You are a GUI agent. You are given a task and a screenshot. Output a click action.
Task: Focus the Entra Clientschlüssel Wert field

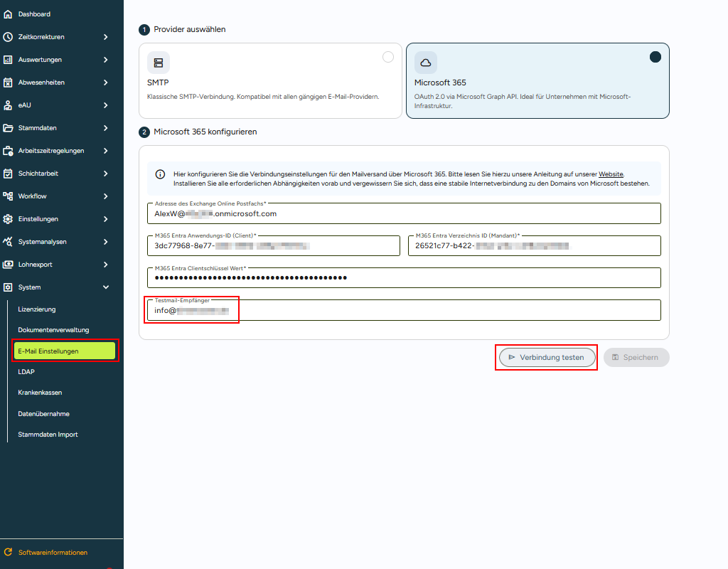pos(404,278)
